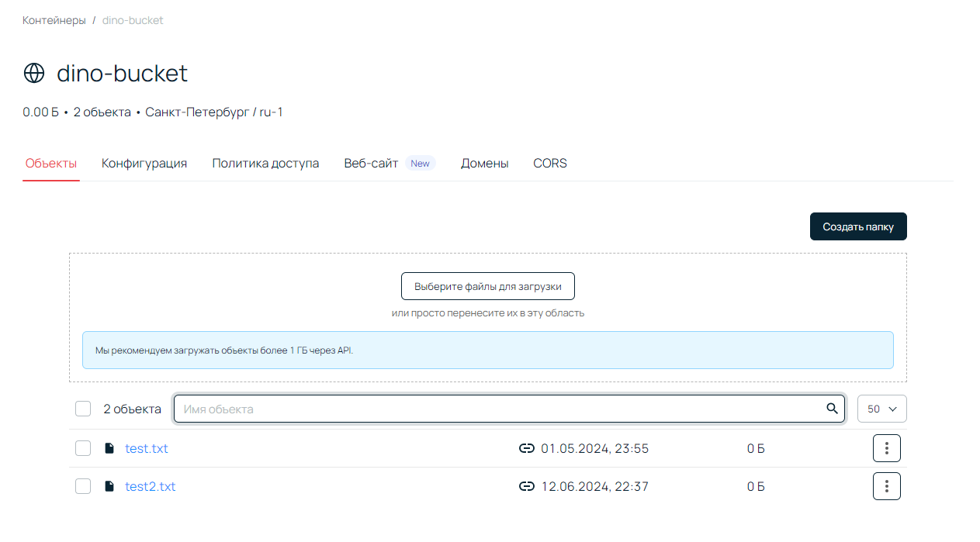The image size is (980, 542).
Task: Click the globe icon beside dino-bucket title
Action: pos(34,73)
